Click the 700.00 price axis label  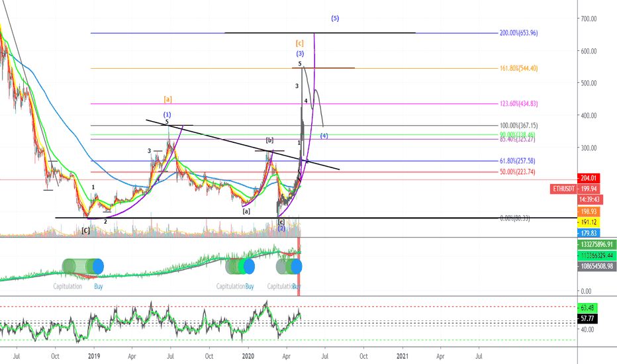pos(589,19)
